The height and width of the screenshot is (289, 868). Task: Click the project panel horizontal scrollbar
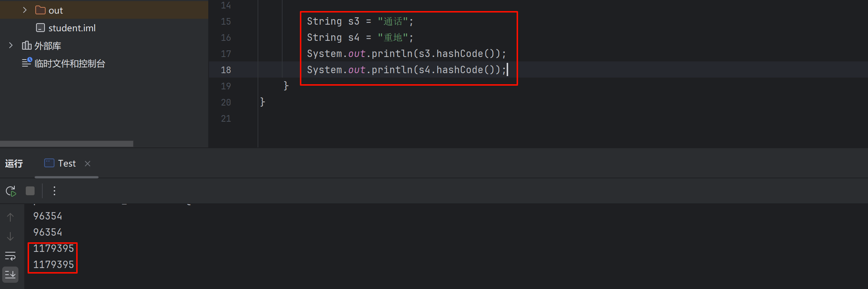point(67,144)
